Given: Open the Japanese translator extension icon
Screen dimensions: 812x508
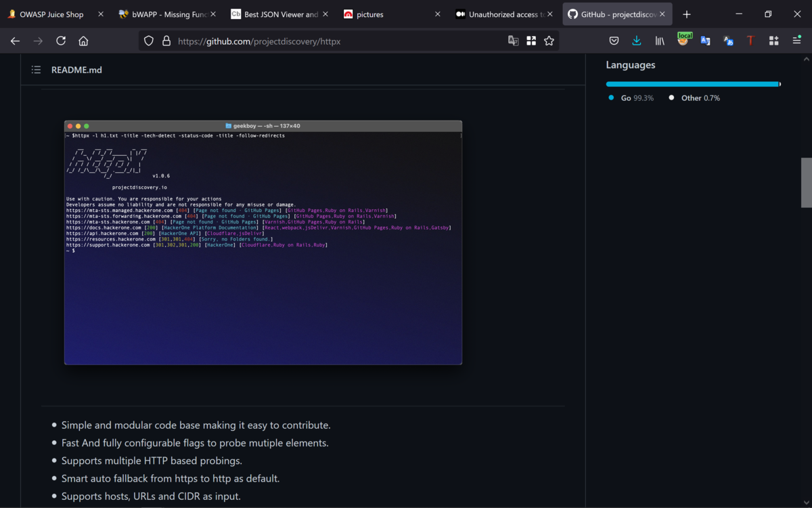Looking at the screenshot, I should [x=728, y=41].
